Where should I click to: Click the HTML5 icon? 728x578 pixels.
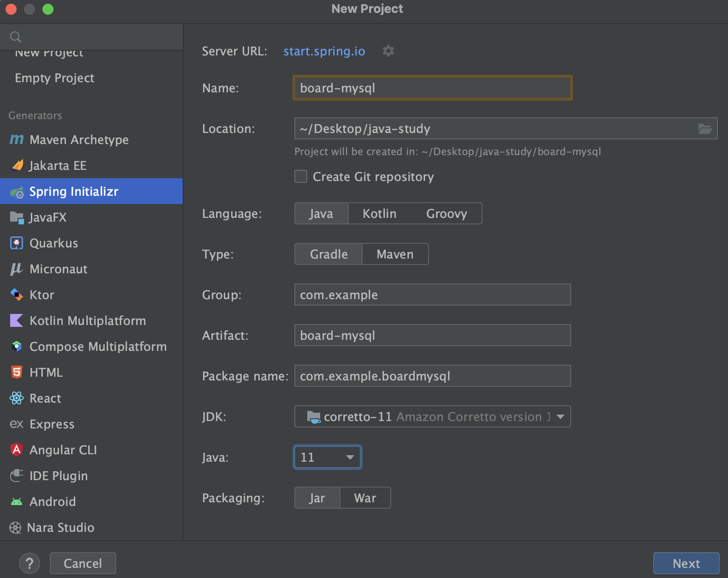pyautogui.click(x=17, y=372)
